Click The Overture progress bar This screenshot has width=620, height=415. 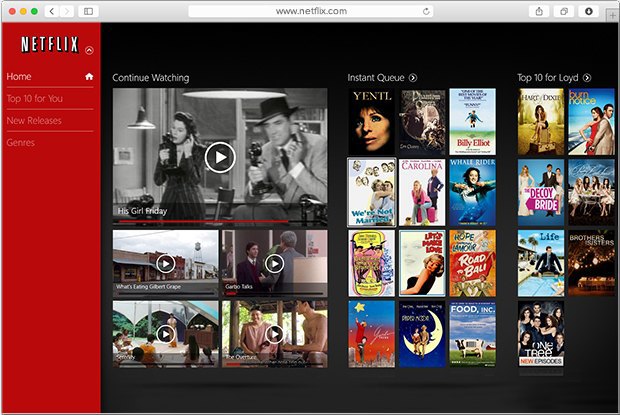pos(274,364)
